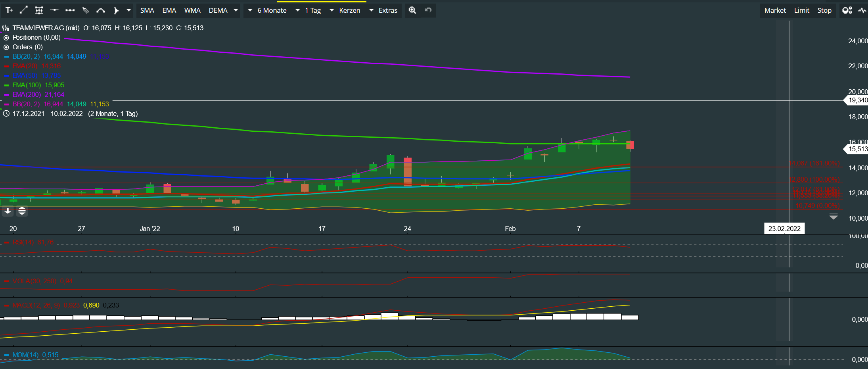Screen dimensions: 868x369
Task: Select the text annotation tool
Action: (x=9, y=10)
